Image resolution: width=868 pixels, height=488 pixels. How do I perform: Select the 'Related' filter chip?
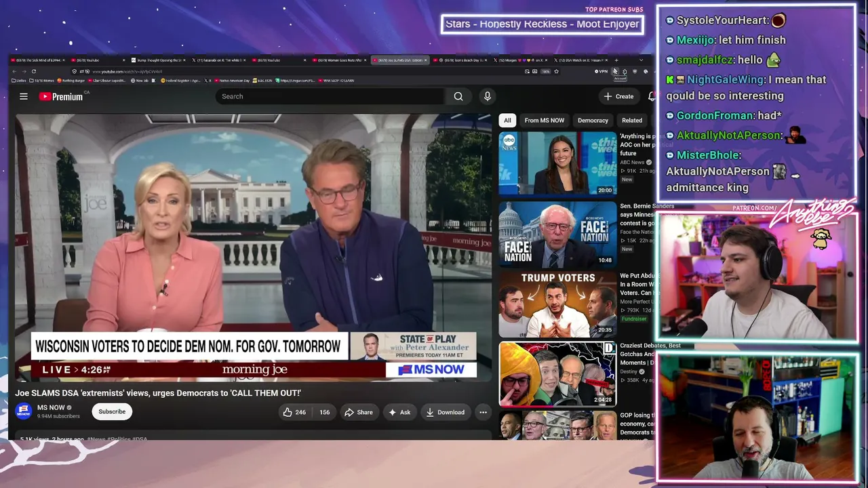[x=632, y=120]
